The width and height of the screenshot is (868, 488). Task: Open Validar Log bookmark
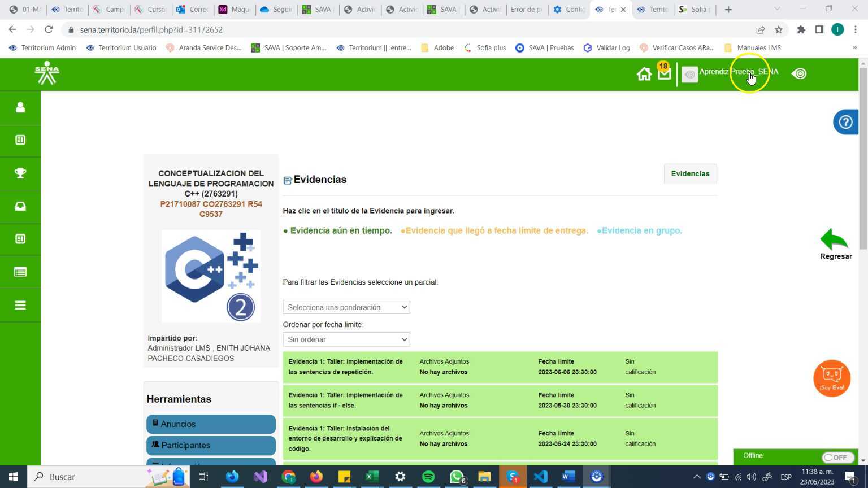(x=606, y=48)
